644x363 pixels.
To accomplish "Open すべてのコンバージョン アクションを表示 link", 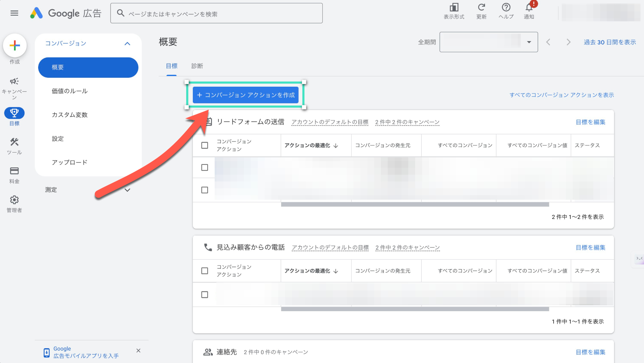I will click(x=561, y=95).
